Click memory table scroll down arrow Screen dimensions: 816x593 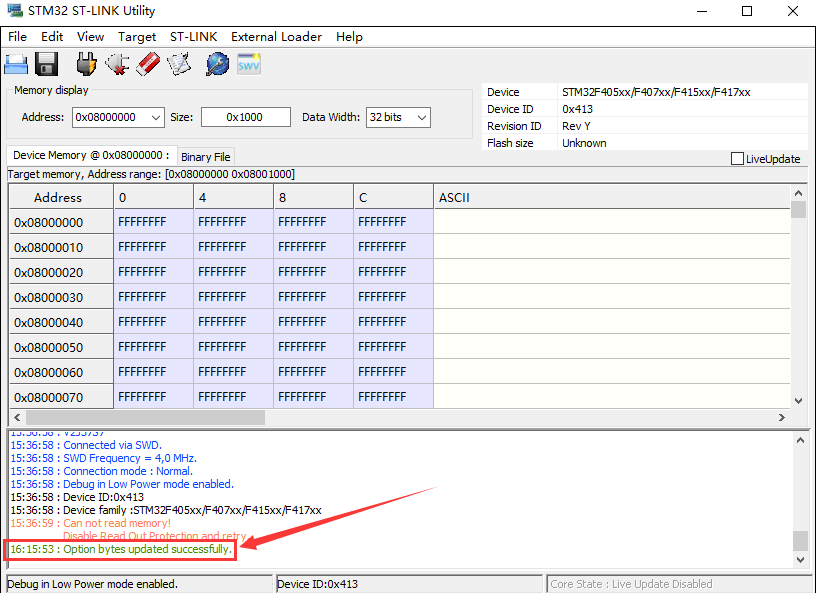798,401
